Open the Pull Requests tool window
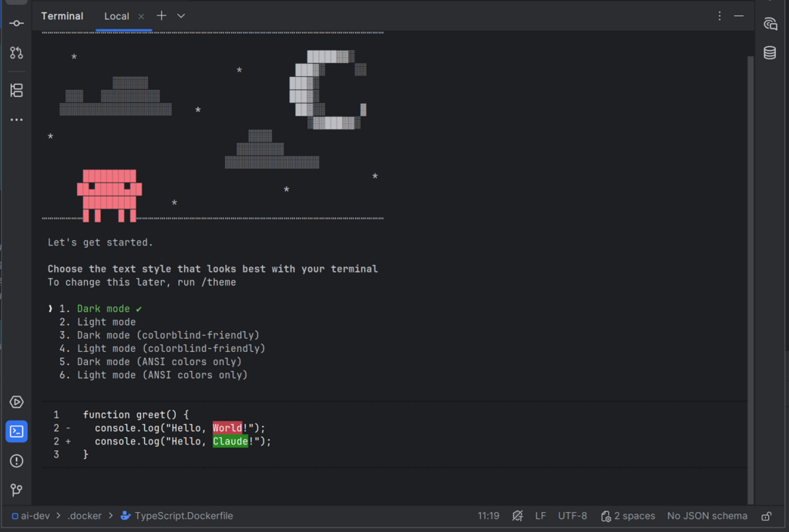Screen dimensions: 789x532 pyautogui.click(x=16, y=53)
